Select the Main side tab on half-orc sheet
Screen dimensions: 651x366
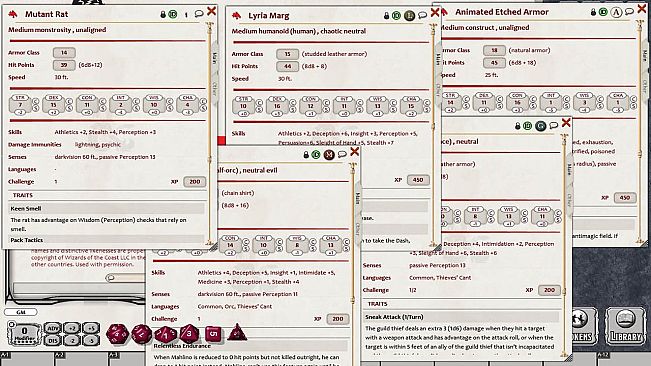coord(357,197)
